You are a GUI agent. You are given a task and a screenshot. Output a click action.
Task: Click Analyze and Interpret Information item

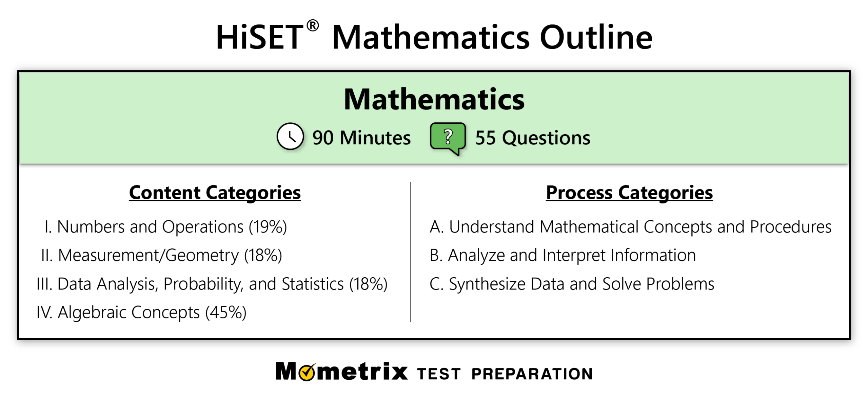click(563, 255)
